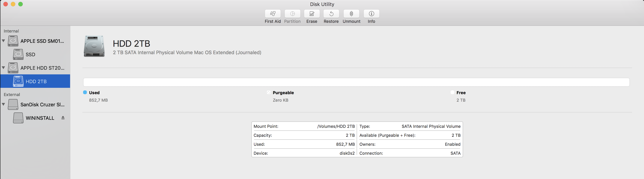Click the Erase toolbar icon
This screenshot has width=644, height=179.
click(x=312, y=13)
